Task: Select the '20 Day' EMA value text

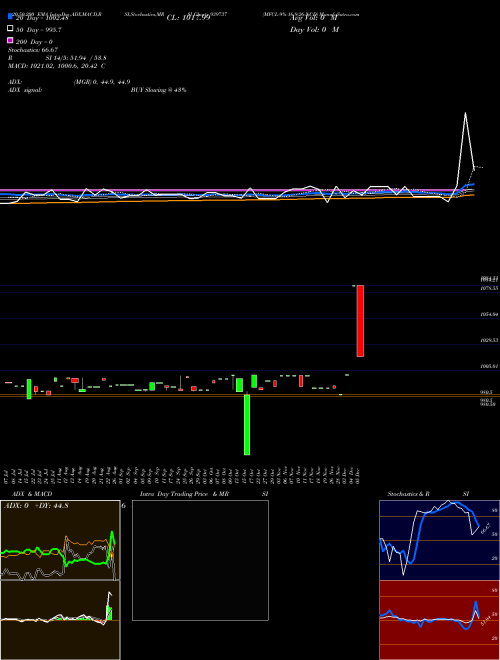Action: pos(42,18)
